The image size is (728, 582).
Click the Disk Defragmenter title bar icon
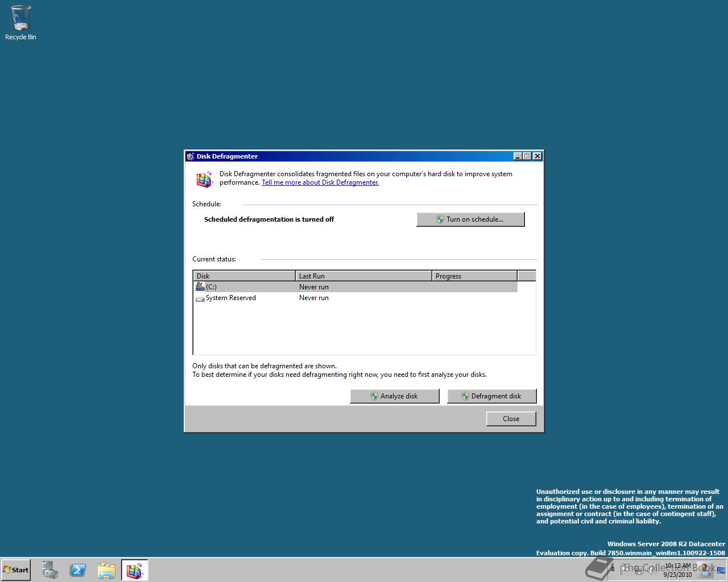[x=191, y=156]
